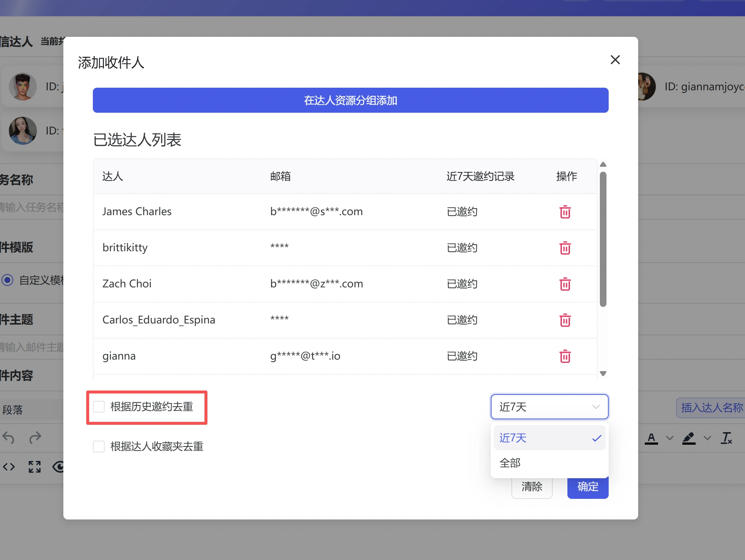Enable 根据历史邀约去重 checkbox
Screen dimensions: 745x560
coord(99,407)
